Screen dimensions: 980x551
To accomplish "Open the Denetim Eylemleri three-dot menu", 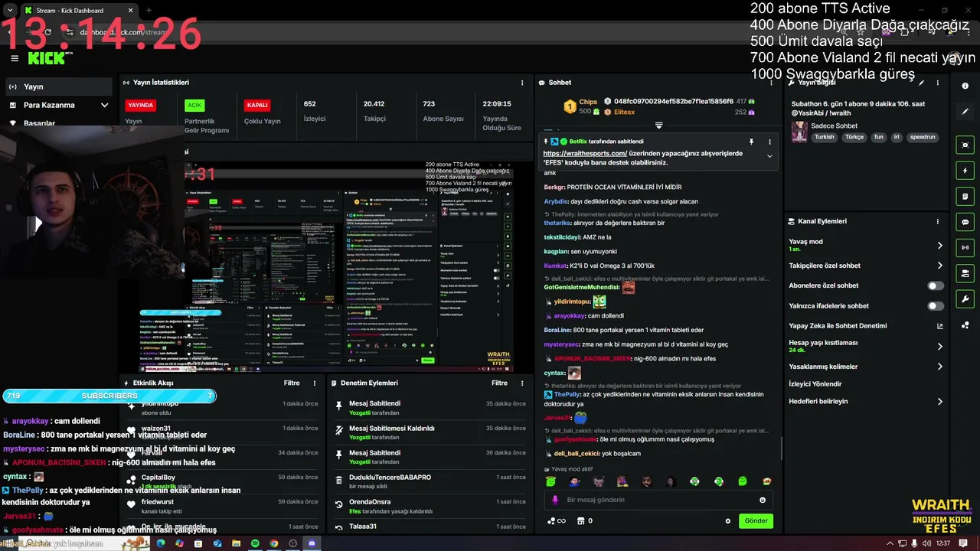I will (x=522, y=383).
